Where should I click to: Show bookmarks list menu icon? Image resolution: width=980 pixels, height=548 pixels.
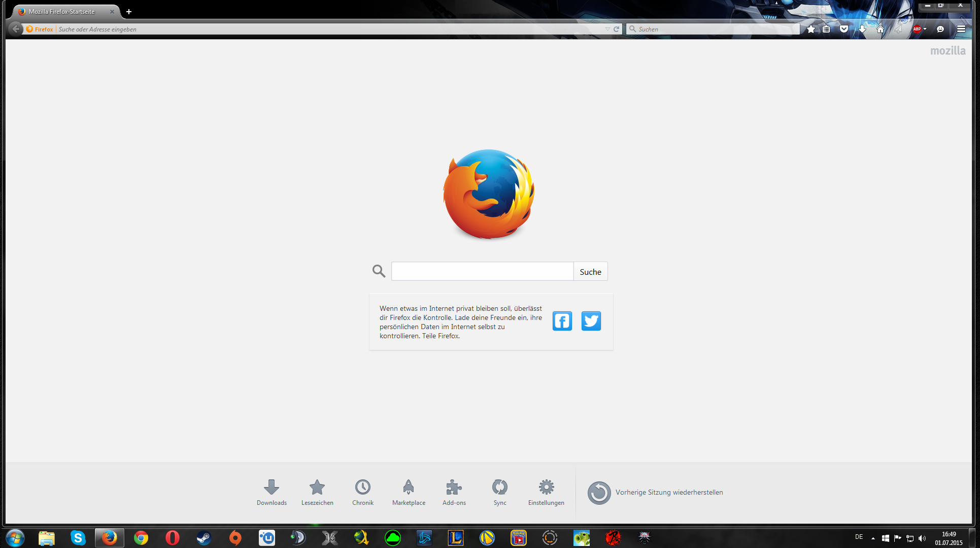(x=826, y=29)
